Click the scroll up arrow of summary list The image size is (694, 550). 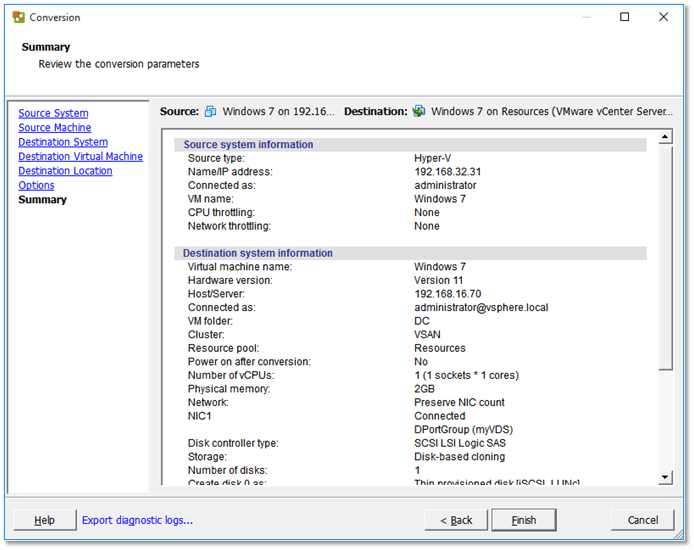coord(665,137)
